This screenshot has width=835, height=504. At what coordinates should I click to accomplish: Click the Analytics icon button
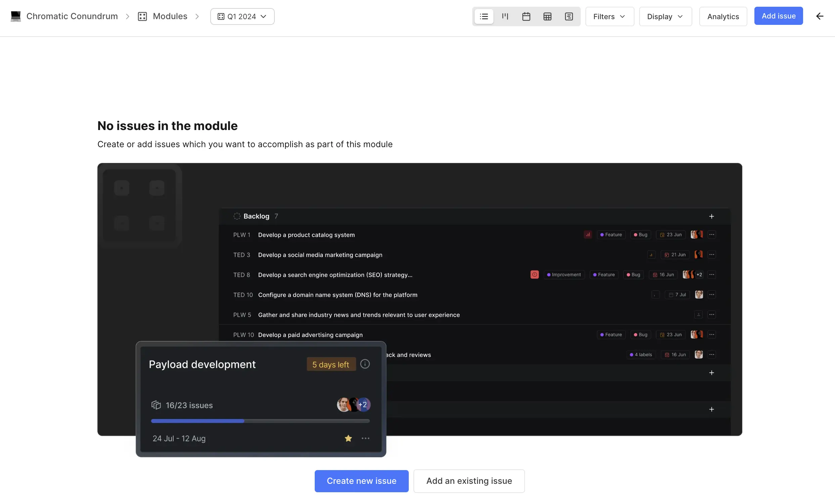pyautogui.click(x=723, y=15)
